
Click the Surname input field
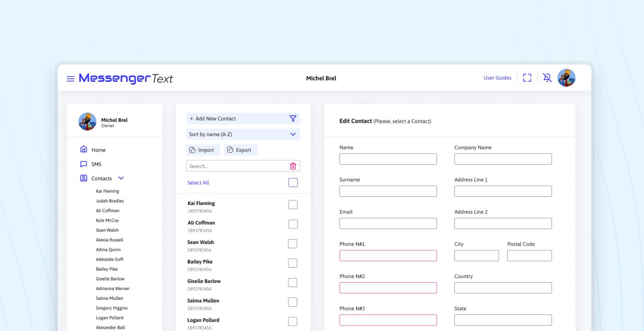(x=388, y=191)
